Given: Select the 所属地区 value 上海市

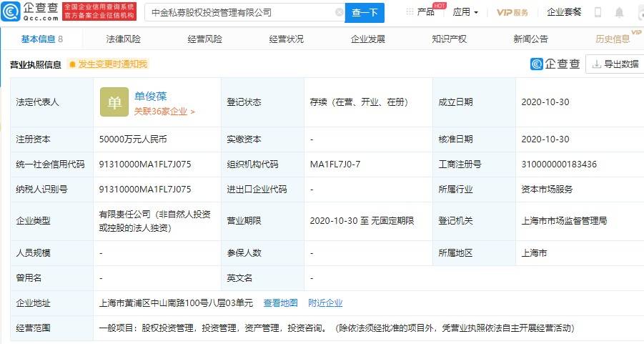Looking at the screenshot, I should 534,252.
